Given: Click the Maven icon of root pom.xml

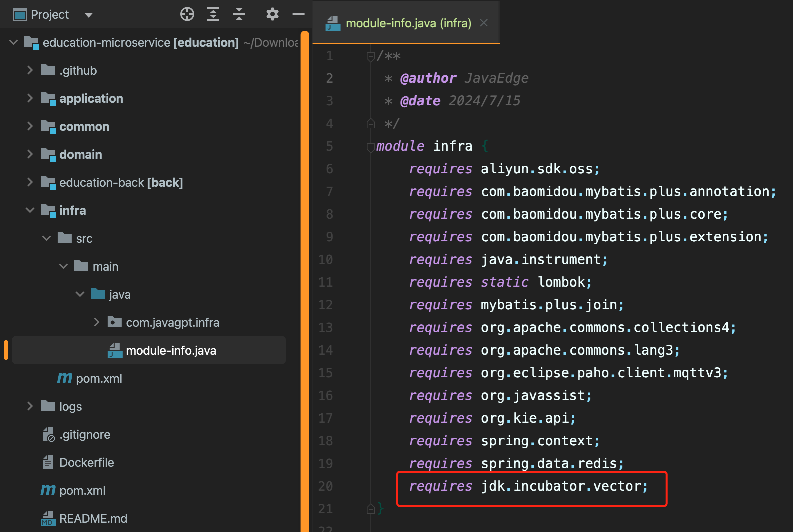Looking at the screenshot, I should click(x=48, y=490).
